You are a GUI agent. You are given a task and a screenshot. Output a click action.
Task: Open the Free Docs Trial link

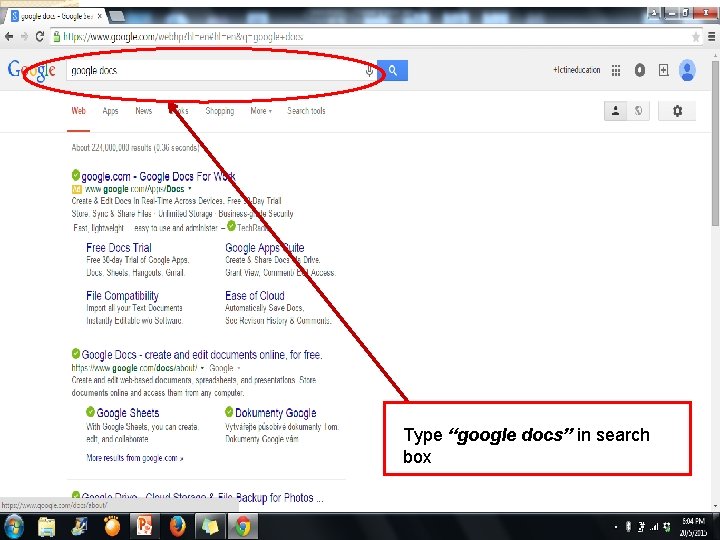coord(118,248)
